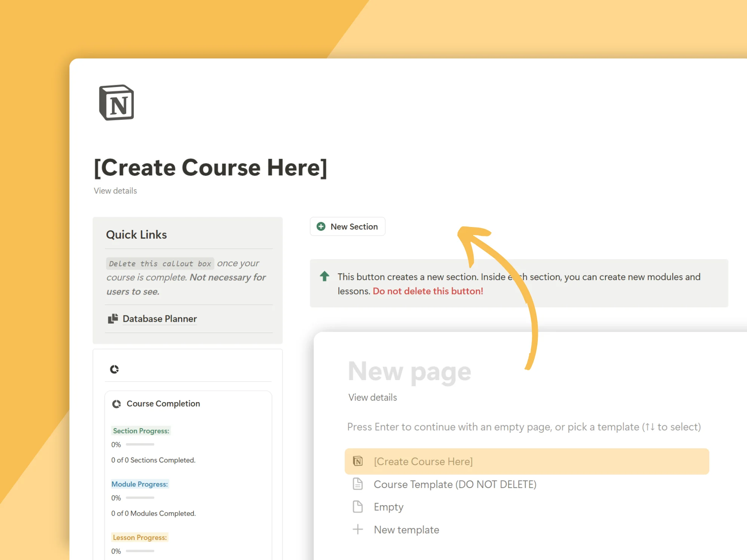Click the document icon next to Course Template
This screenshot has width=747, height=560.
(358, 484)
